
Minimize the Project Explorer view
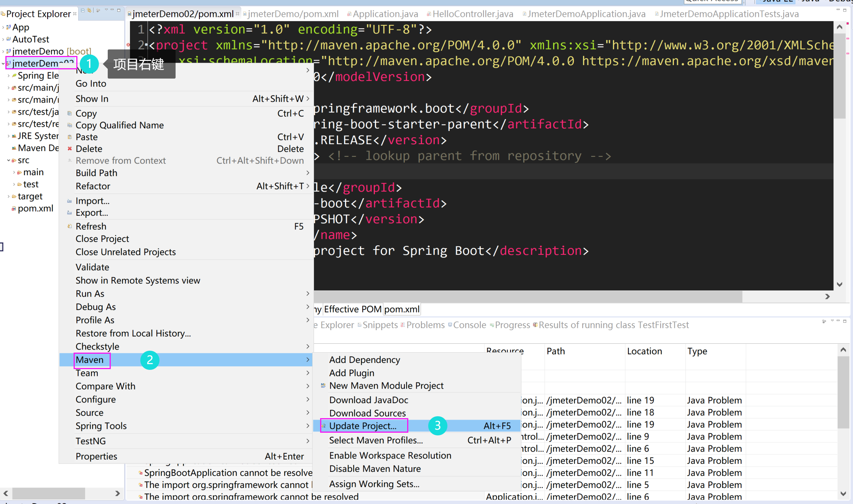click(x=111, y=10)
